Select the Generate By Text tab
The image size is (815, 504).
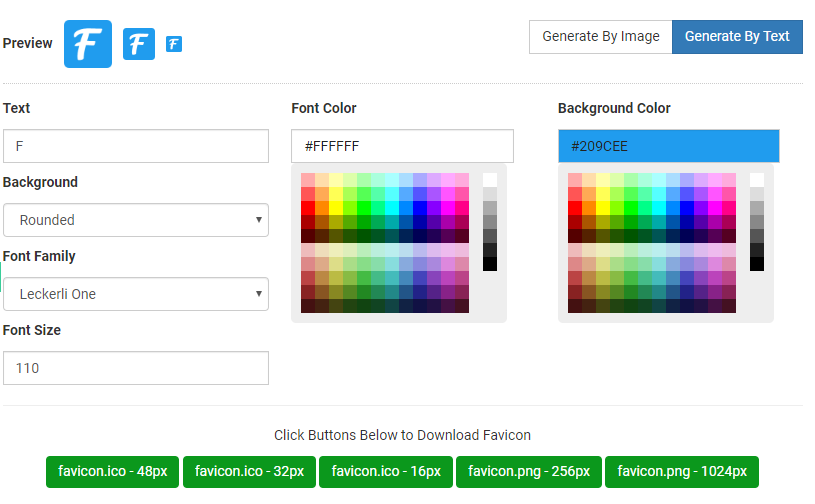[737, 36]
